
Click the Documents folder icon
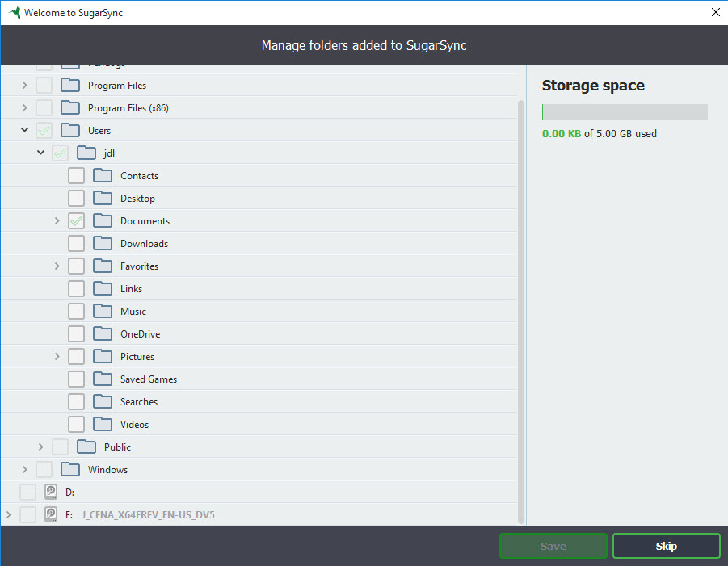(x=103, y=221)
